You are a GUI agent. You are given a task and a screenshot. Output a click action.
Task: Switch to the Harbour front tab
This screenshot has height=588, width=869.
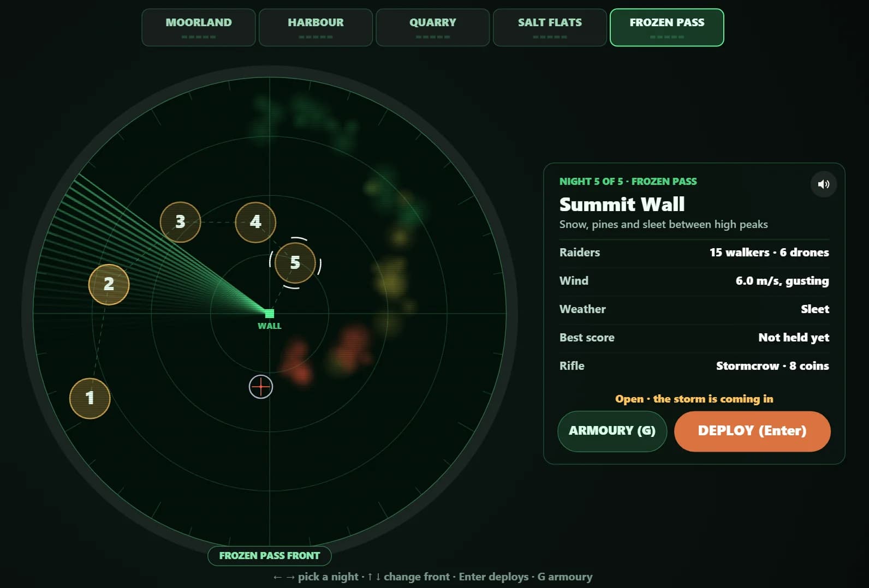click(x=316, y=27)
